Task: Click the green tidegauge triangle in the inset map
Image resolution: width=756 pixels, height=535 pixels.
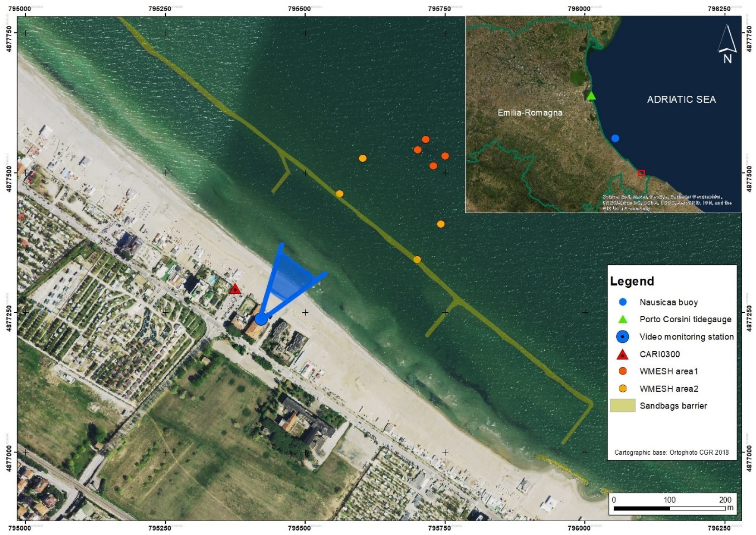Action: click(x=591, y=96)
